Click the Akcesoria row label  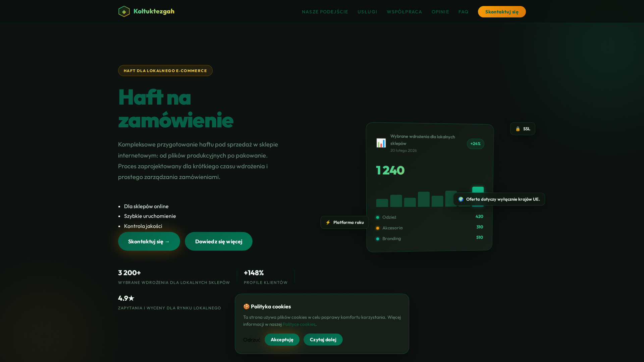392,228
